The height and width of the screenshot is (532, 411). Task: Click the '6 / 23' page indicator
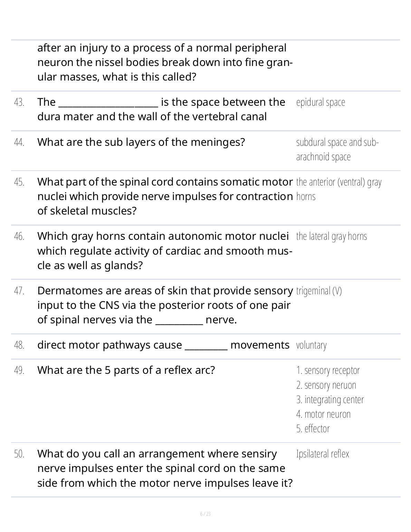pyautogui.click(x=205, y=514)
